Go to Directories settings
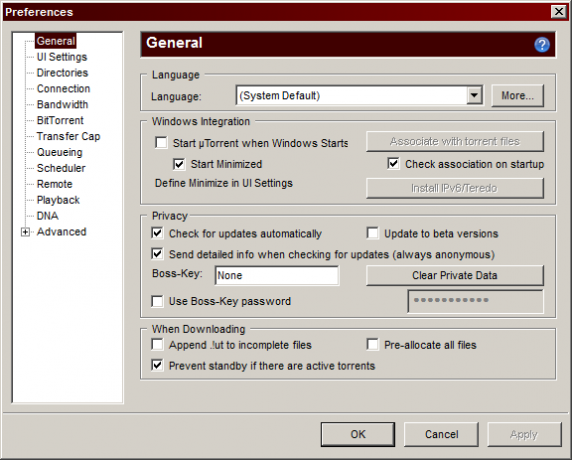 pos(62,73)
